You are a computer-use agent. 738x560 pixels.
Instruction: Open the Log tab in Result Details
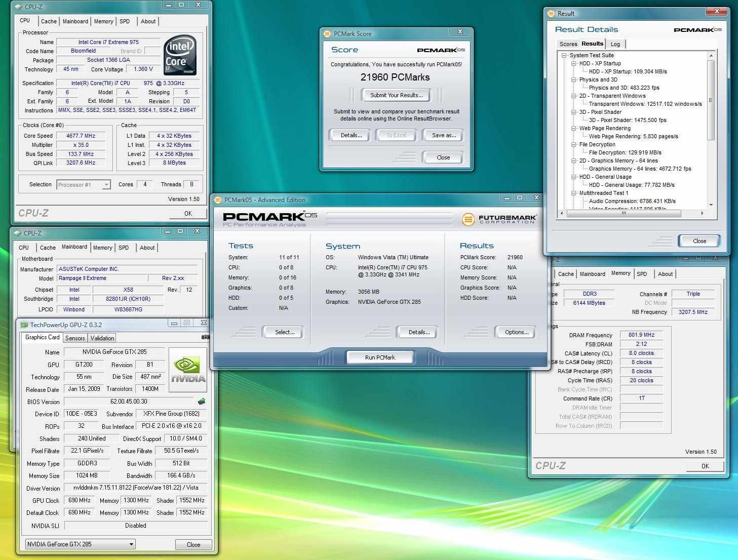coord(615,44)
